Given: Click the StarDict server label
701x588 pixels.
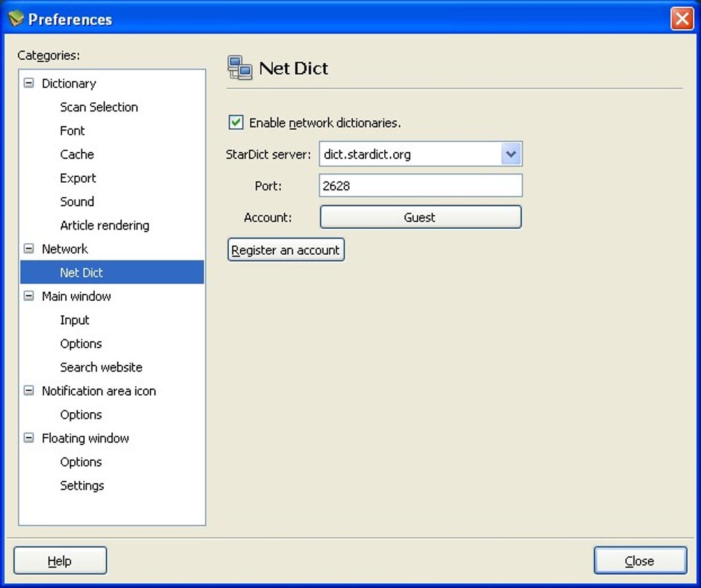Looking at the screenshot, I should (x=268, y=155).
